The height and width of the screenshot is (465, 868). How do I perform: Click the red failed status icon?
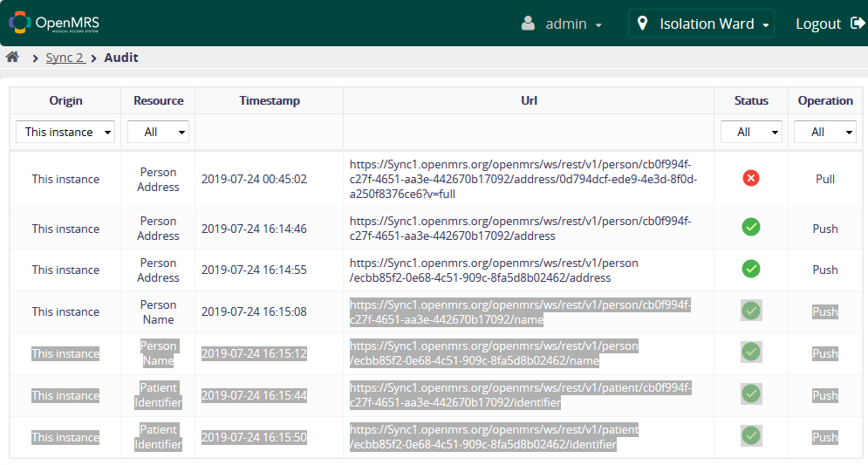[750, 179]
